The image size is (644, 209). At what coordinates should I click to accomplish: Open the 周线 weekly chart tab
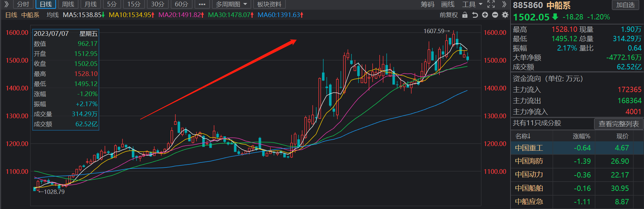pyautogui.click(x=68, y=4)
